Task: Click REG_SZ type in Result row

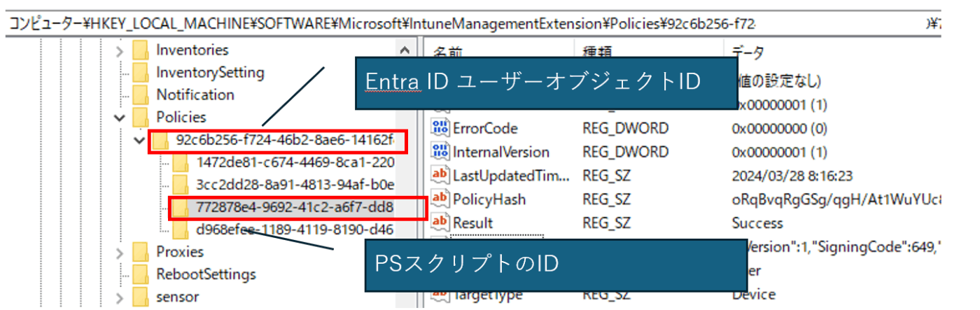Action: tap(606, 223)
